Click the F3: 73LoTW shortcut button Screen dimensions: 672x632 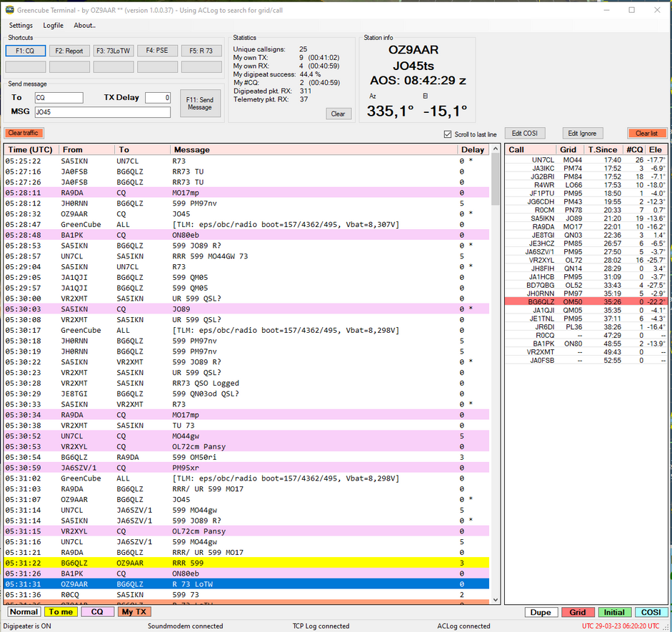point(113,51)
